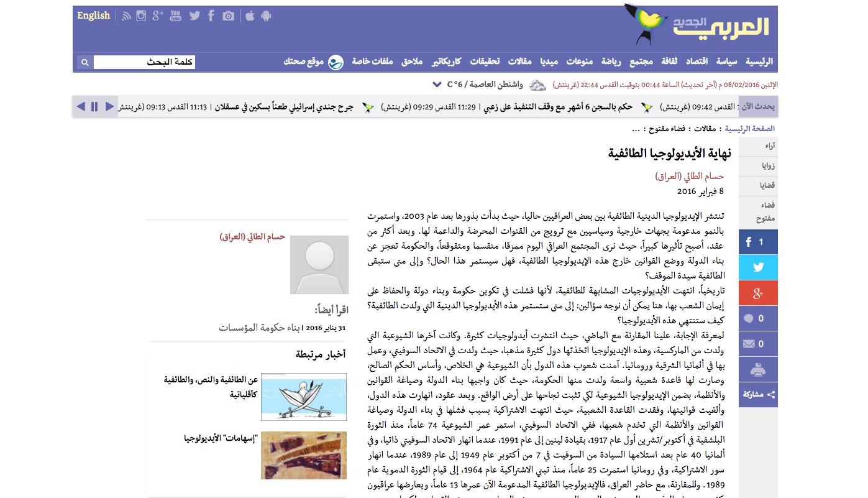Viewport: 868px width, 498px height.
Task: Click the كلمة البحث search field
Action: (144, 62)
